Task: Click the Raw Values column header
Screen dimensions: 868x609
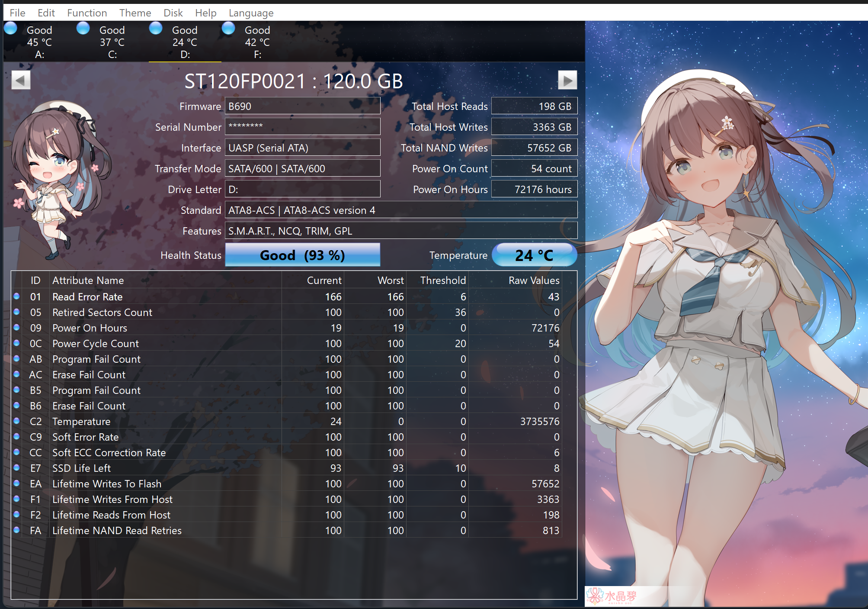Action: [534, 280]
